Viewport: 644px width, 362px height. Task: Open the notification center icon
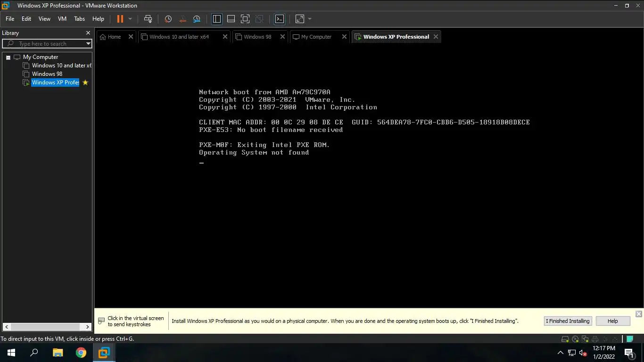(628, 353)
